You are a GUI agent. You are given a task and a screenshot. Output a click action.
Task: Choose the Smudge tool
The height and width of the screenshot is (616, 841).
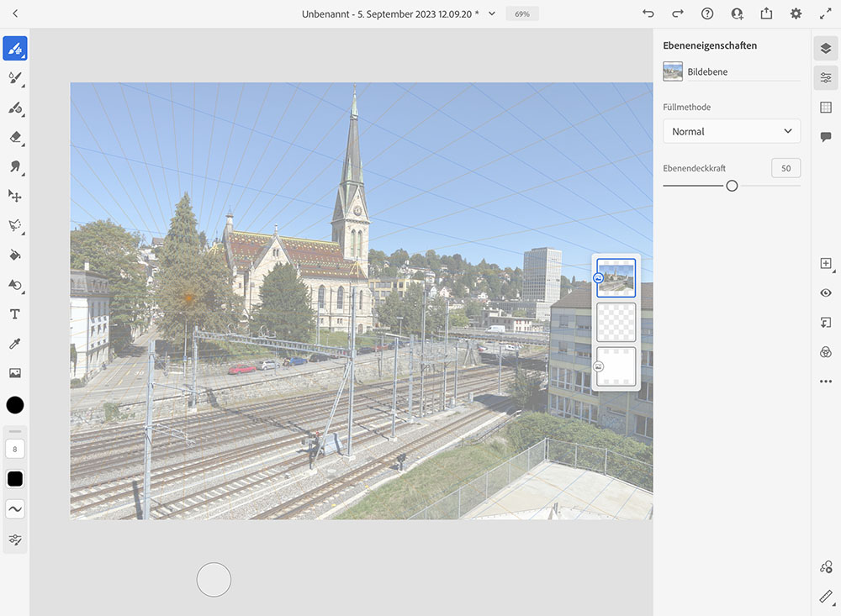(14, 166)
